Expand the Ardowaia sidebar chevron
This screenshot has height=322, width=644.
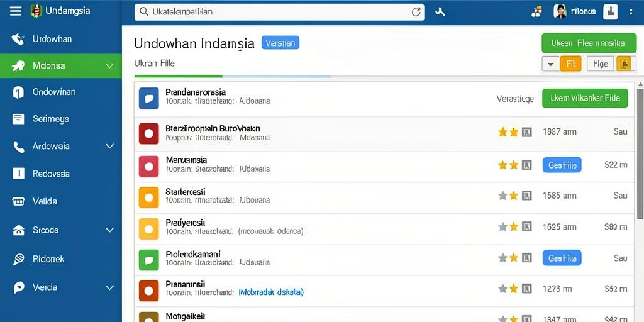[109, 146]
